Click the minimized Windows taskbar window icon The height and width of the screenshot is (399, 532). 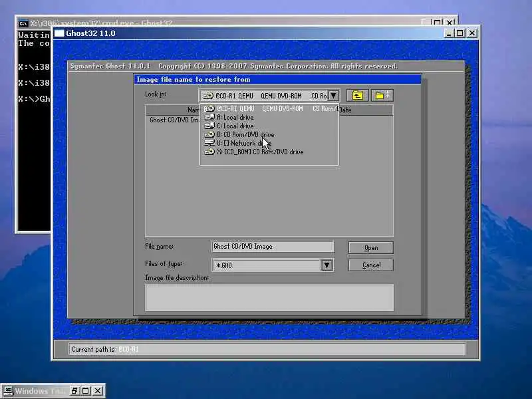pos(7,391)
